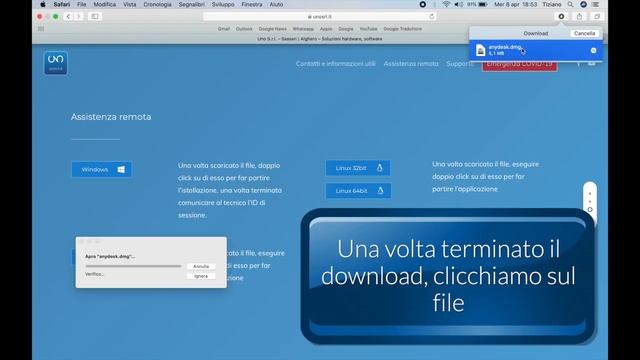Viewport: 640px width, 360px height.
Task: Open the Safari menu
Action: (62, 4)
